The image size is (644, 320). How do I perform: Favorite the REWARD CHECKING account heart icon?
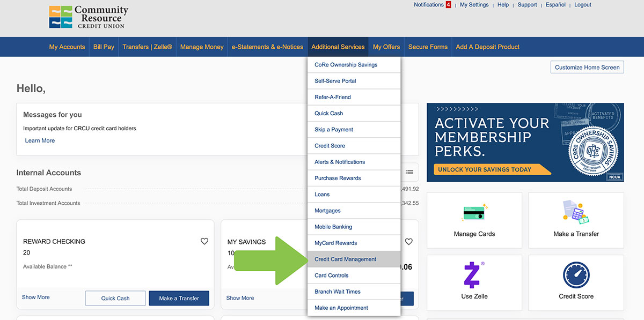(204, 242)
